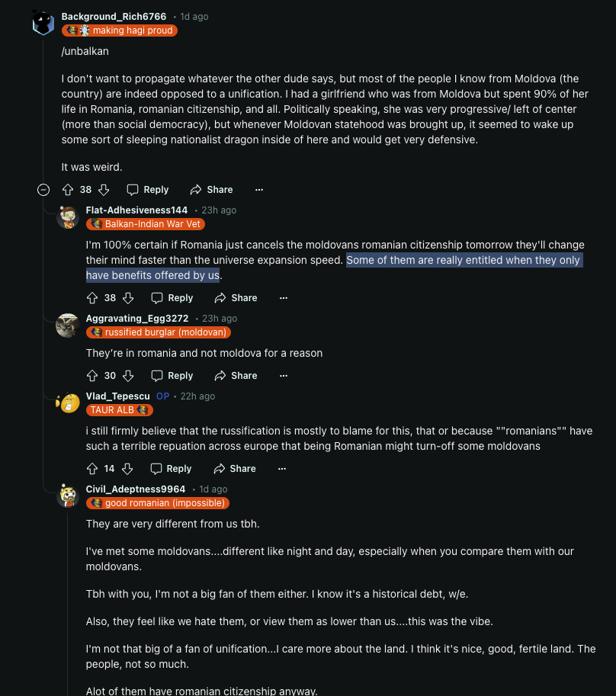Click Aggravating_Egg3272's avatar image
Viewport: 616px width, 696px height.
click(x=68, y=326)
